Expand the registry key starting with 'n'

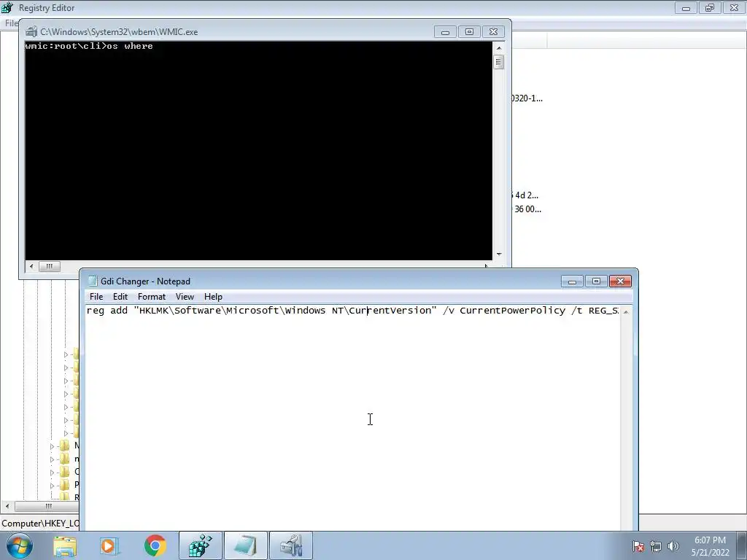pyautogui.click(x=52, y=459)
